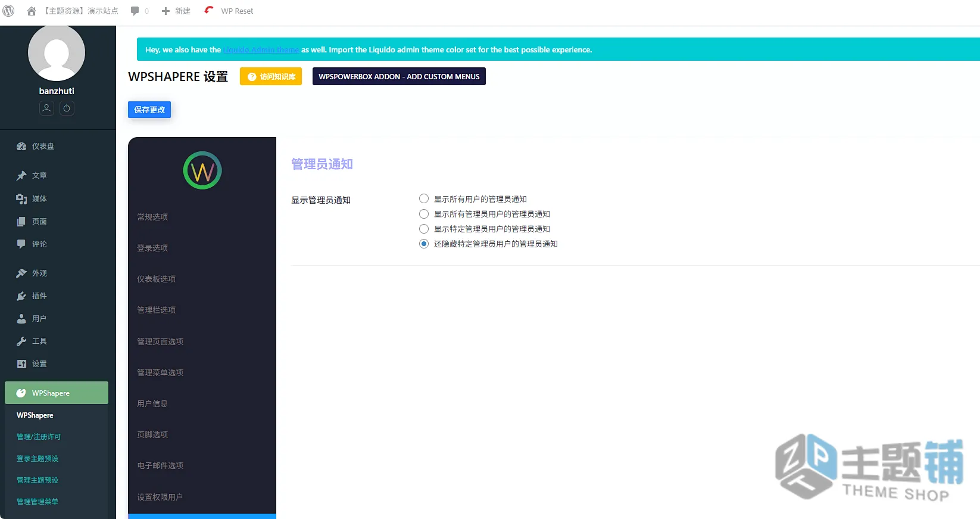
Task: Click the 访问知识库 yellow button
Action: point(271,76)
